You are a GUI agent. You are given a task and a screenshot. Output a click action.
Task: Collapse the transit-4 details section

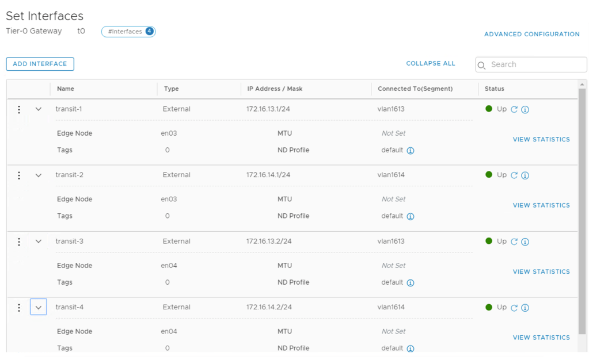38,307
